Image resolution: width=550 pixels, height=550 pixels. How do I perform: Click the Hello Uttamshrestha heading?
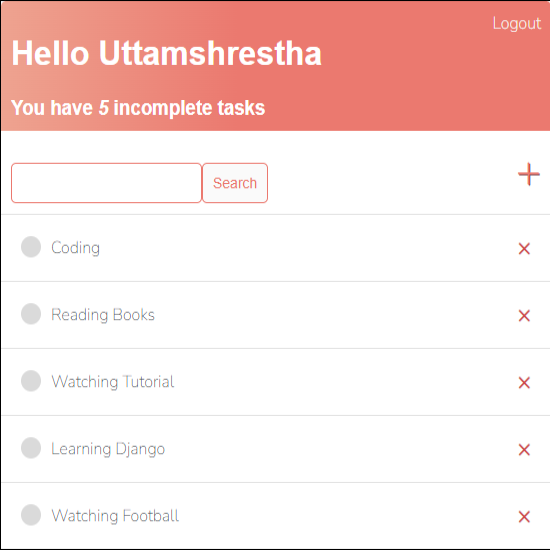(166, 53)
